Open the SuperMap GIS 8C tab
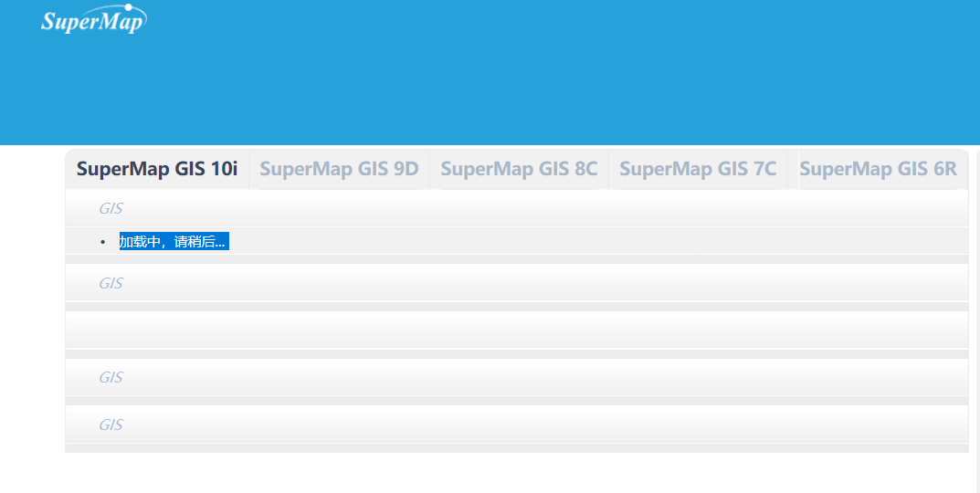This screenshot has width=980, height=493. [x=519, y=169]
